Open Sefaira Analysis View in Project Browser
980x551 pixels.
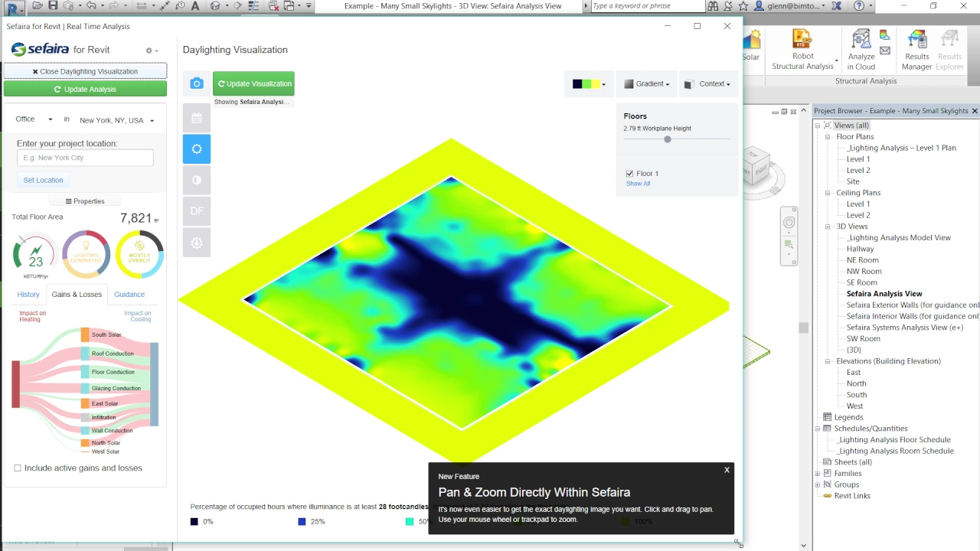[884, 294]
